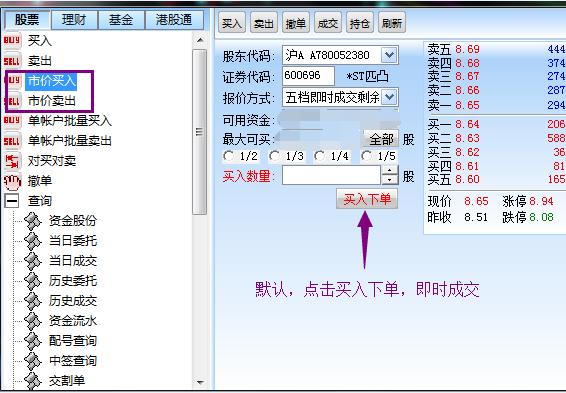The width and height of the screenshot is (566, 393).
Task: Click the 买三 price 8.62
Action: click(467, 152)
